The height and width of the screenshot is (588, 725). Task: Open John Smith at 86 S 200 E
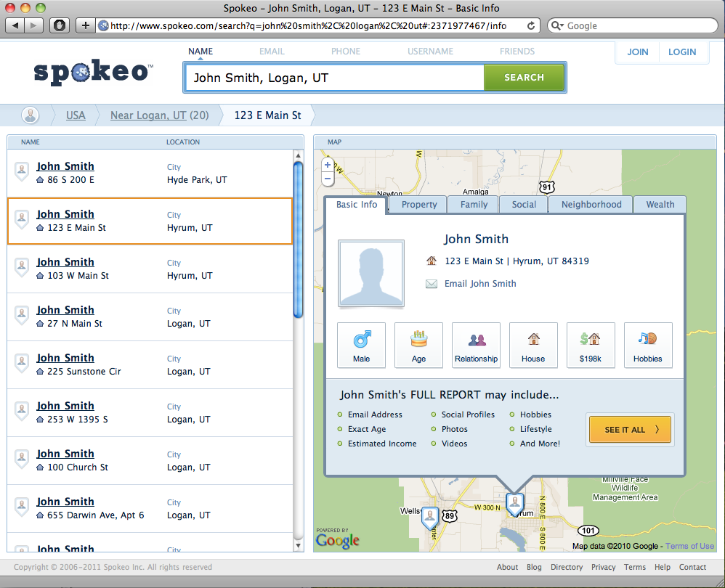coord(65,166)
